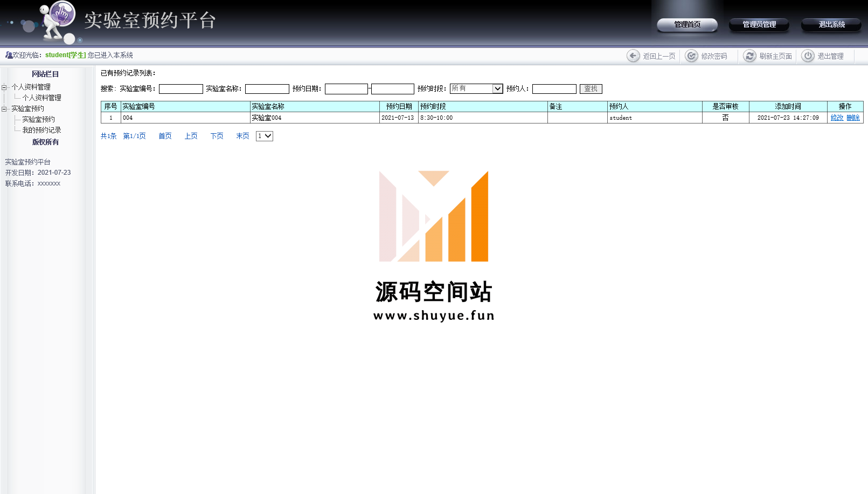Viewport: 868px width, 494px height.
Task: Click the user icon beside 欢迎光临
Action: [9, 55]
